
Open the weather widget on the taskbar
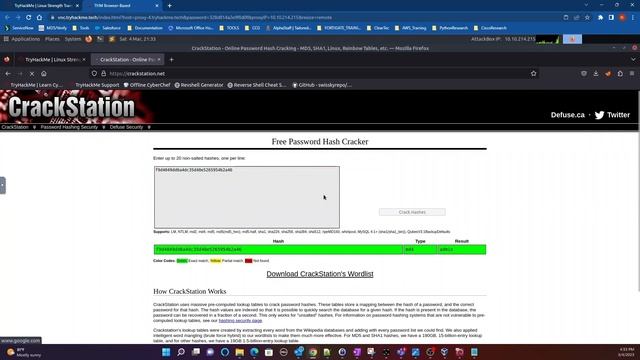tap(24, 352)
